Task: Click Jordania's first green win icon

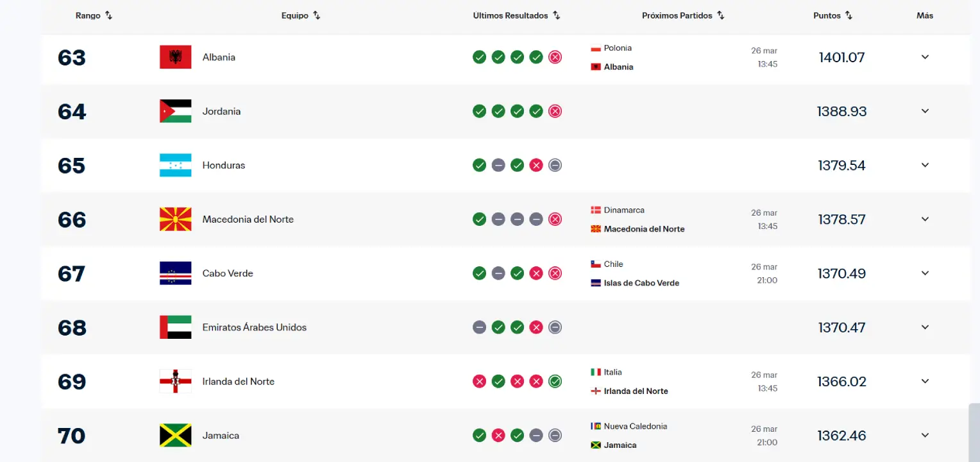Action: coord(479,111)
